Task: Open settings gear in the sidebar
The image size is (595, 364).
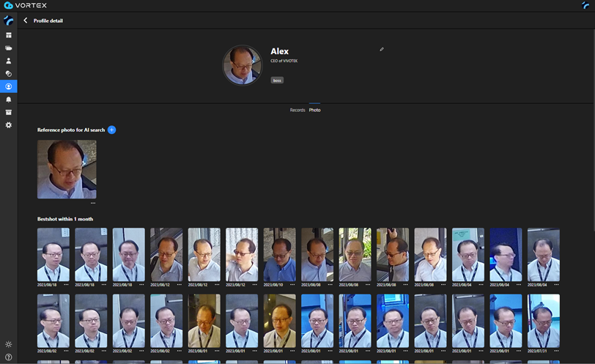Action: 9,125
